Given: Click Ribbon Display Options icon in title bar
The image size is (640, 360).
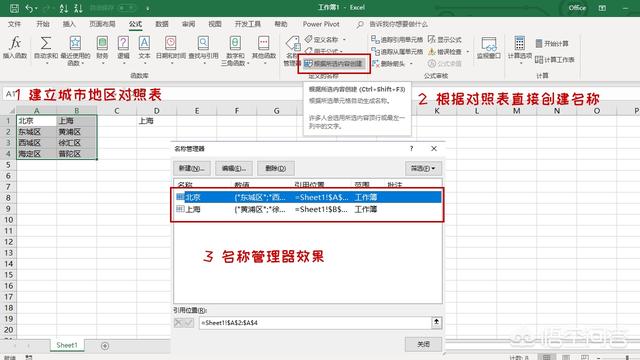Looking at the screenshot, I should 602,8.
